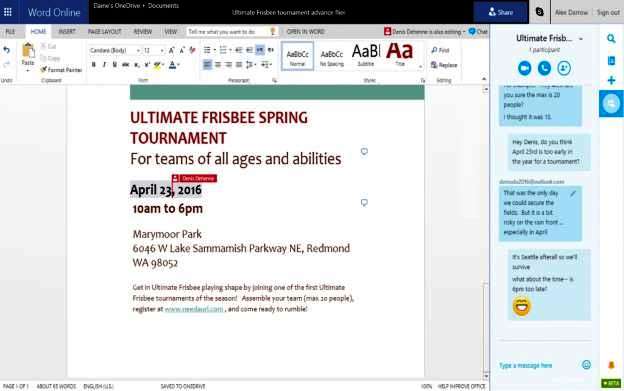Toggle superscript formatting
Viewport: 624px width, 391px height.
pos(147,65)
